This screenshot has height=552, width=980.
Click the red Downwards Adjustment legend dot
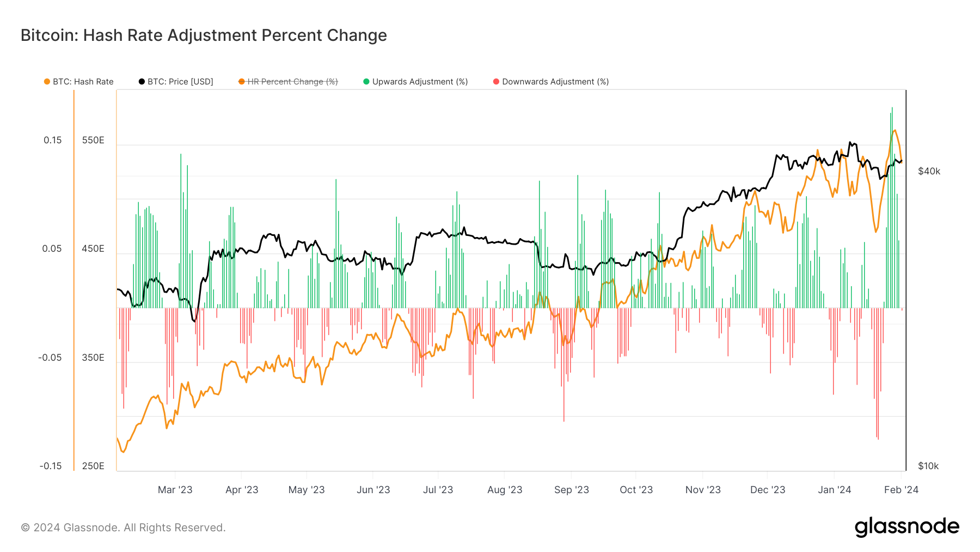496,82
